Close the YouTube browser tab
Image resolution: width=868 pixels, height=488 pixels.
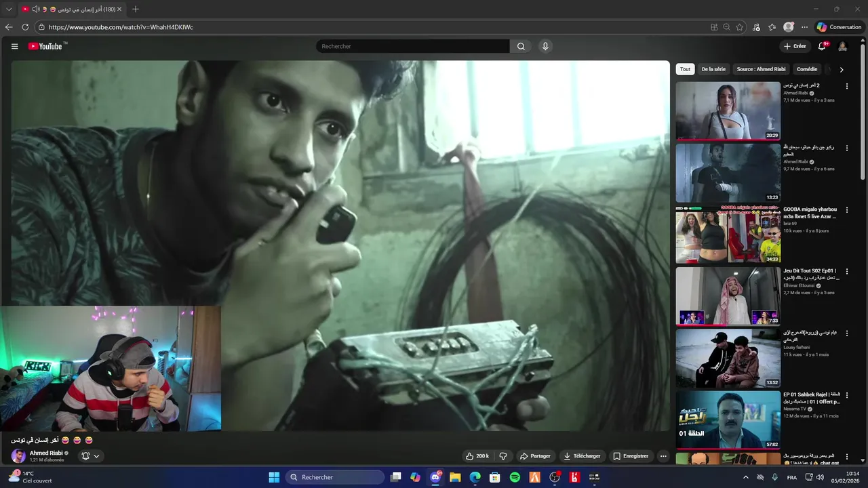click(x=119, y=9)
